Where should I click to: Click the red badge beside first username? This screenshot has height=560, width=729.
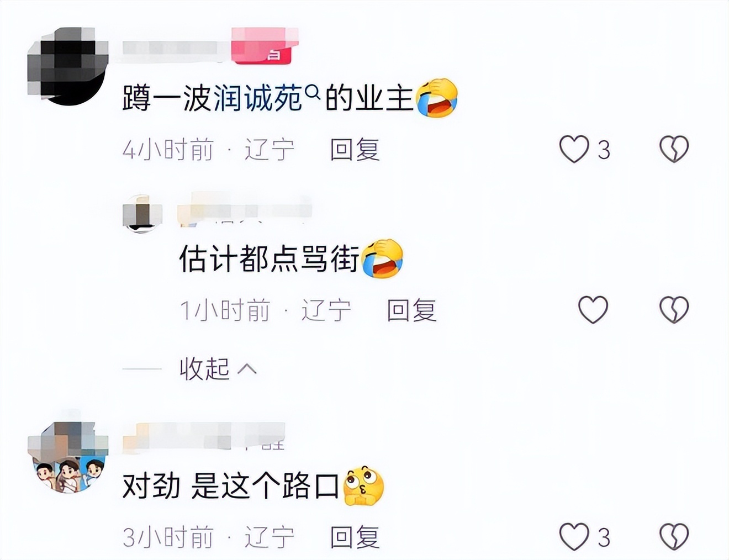click(x=263, y=46)
